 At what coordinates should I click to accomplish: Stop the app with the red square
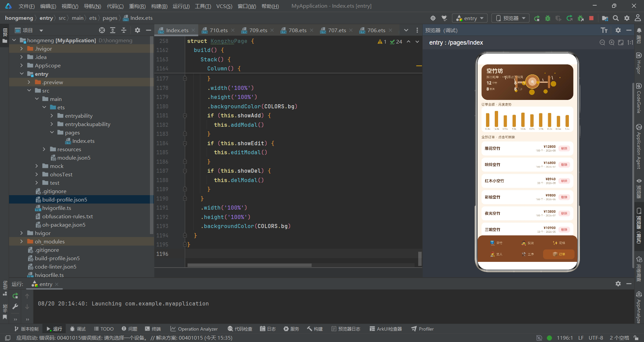click(591, 18)
